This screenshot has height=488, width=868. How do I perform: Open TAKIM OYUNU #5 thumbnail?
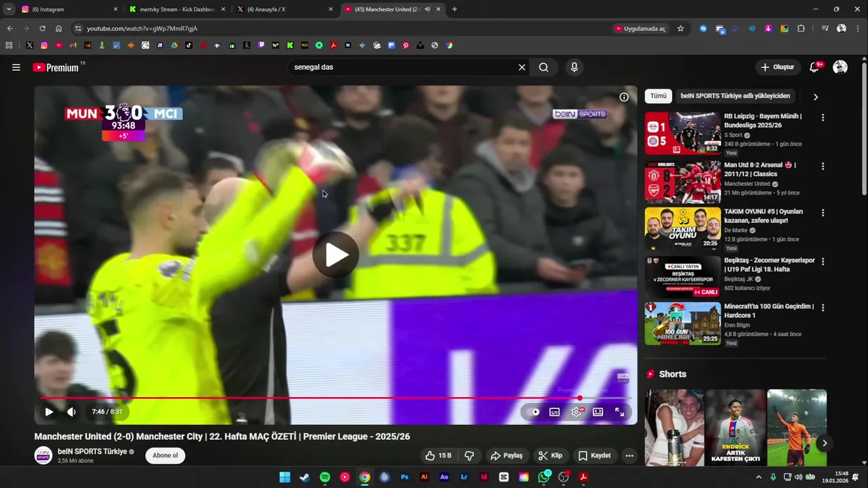682,228
